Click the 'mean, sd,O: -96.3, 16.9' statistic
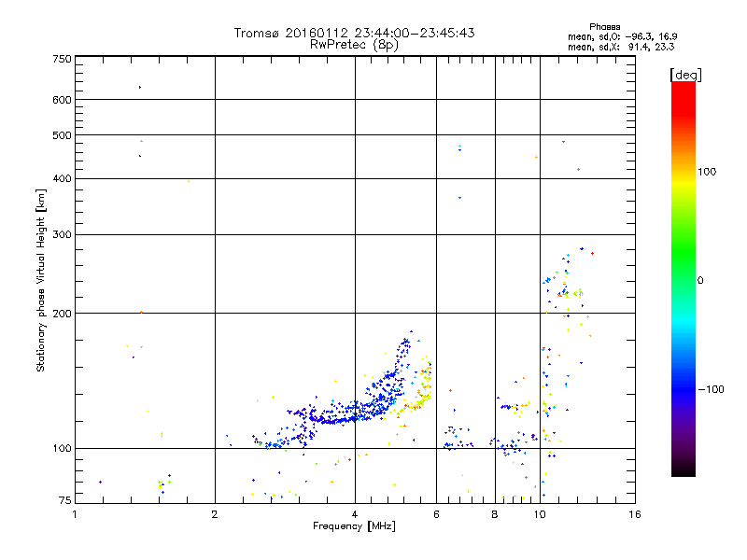This screenshot has width=747, height=560. 622,36
